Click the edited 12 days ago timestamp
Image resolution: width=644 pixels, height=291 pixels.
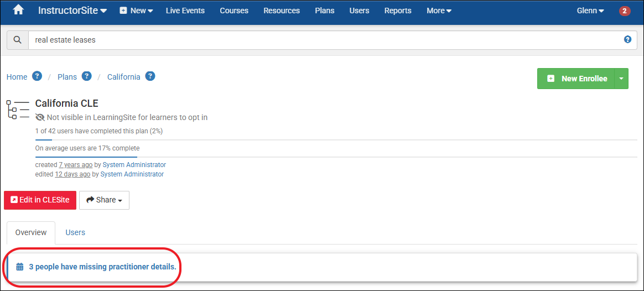72,174
